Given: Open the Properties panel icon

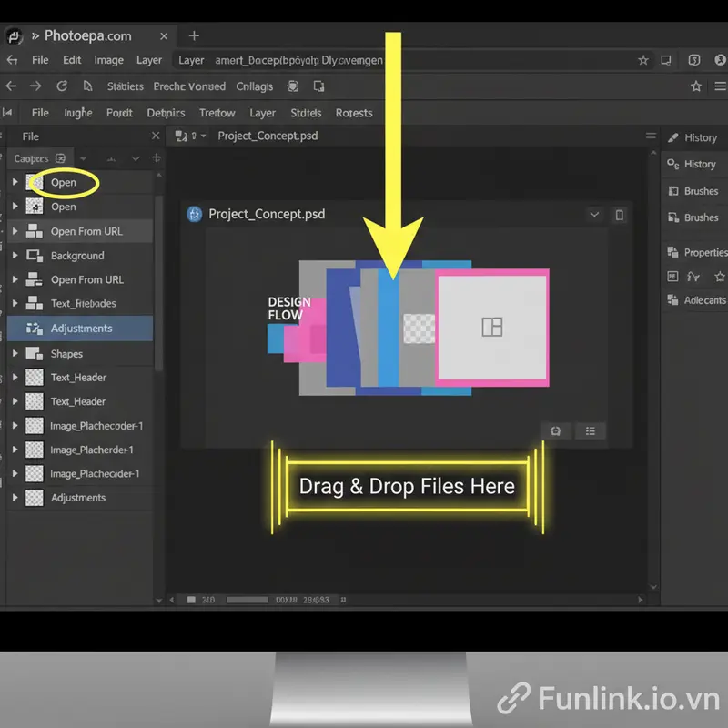Looking at the screenshot, I should 673,252.
